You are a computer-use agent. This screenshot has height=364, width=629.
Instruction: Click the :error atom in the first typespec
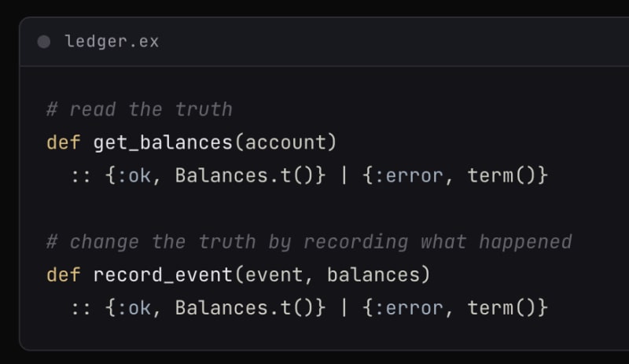pos(408,176)
